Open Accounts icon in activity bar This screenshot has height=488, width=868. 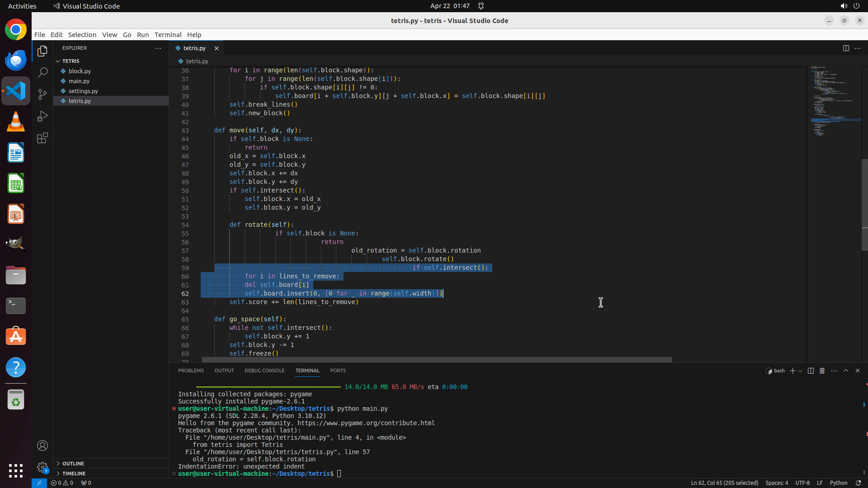pos(42,446)
